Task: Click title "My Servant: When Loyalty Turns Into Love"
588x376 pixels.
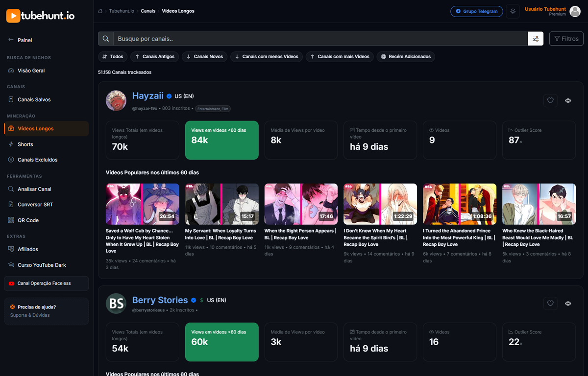Action: tap(220, 234)
